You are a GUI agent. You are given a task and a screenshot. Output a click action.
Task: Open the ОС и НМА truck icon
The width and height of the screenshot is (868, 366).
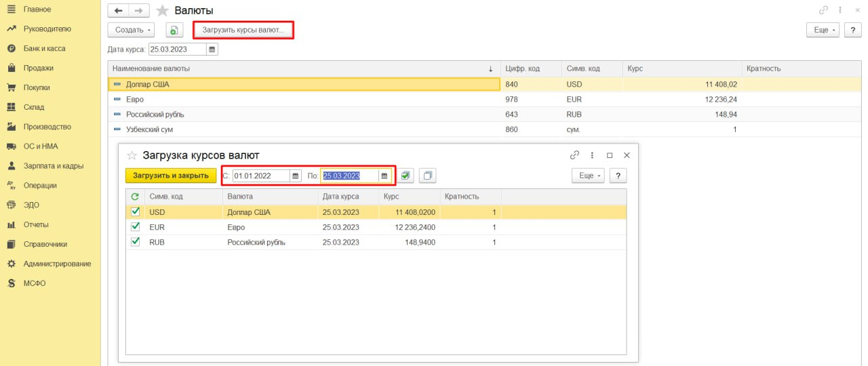(x=11, y=146)
